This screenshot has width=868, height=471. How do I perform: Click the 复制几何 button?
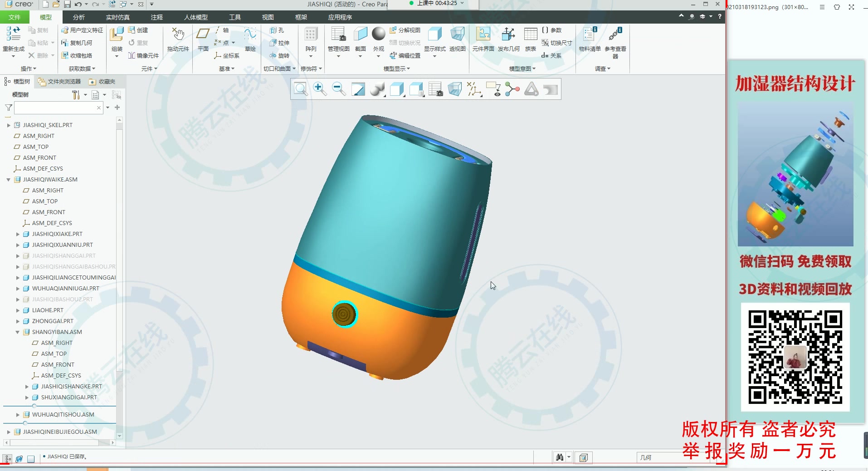(77, 43)
